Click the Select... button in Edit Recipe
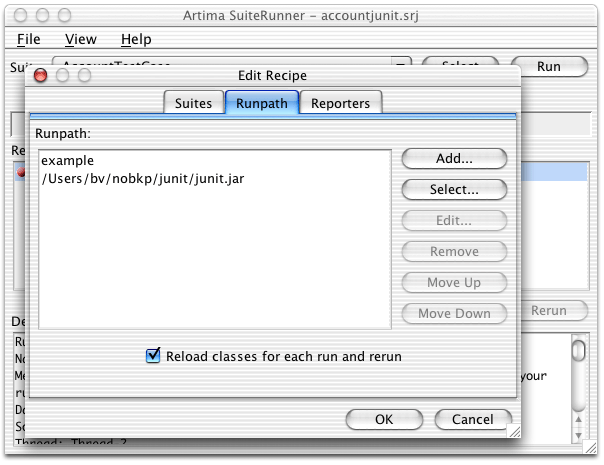The image size is (604, 465). point(454,190)
